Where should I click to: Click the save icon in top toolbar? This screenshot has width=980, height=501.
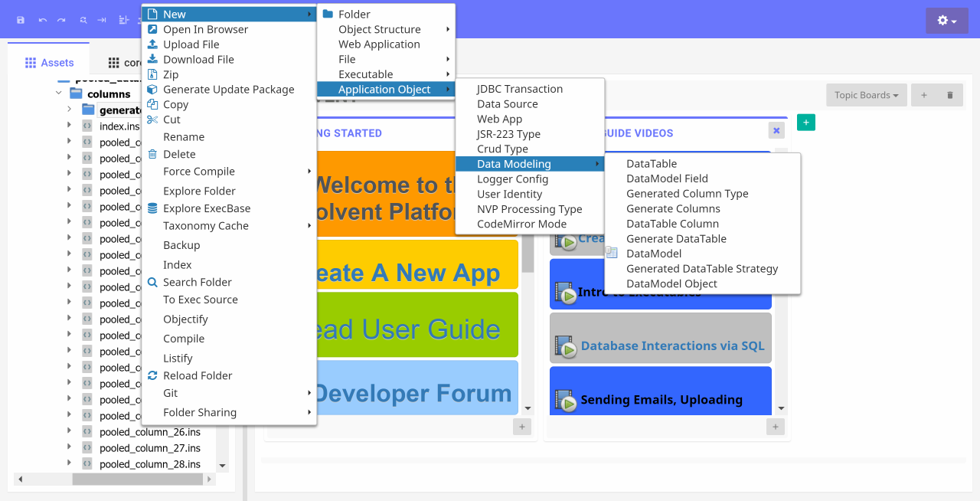click(21, 20)
